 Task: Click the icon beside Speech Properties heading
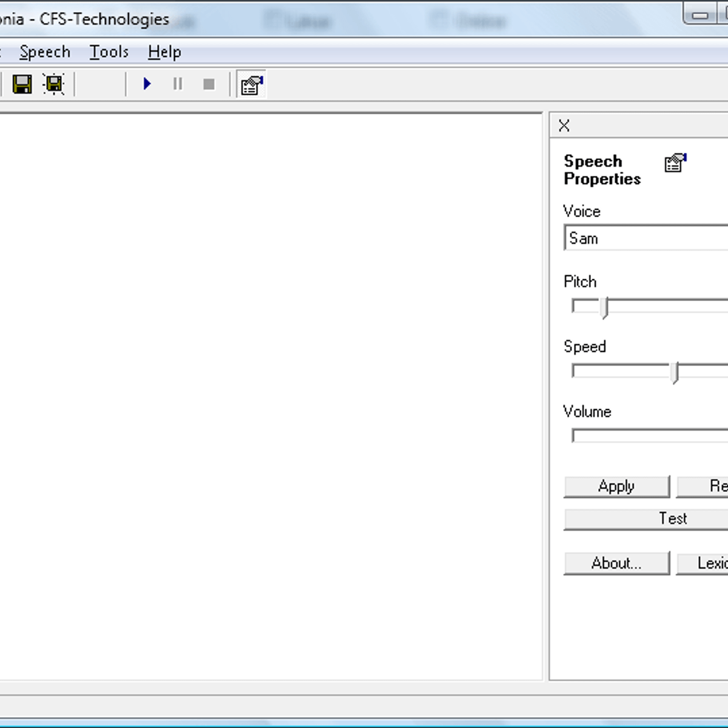[675, 163]
